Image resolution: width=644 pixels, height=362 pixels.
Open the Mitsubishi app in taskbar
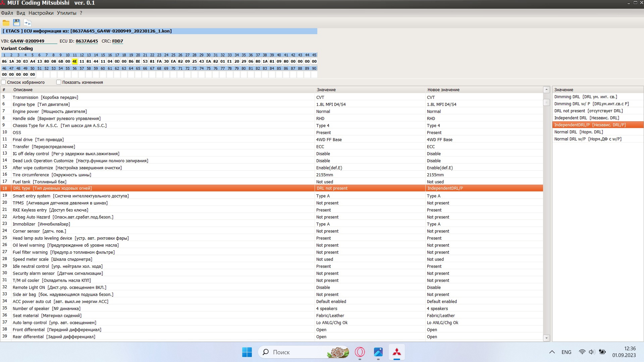396,352
